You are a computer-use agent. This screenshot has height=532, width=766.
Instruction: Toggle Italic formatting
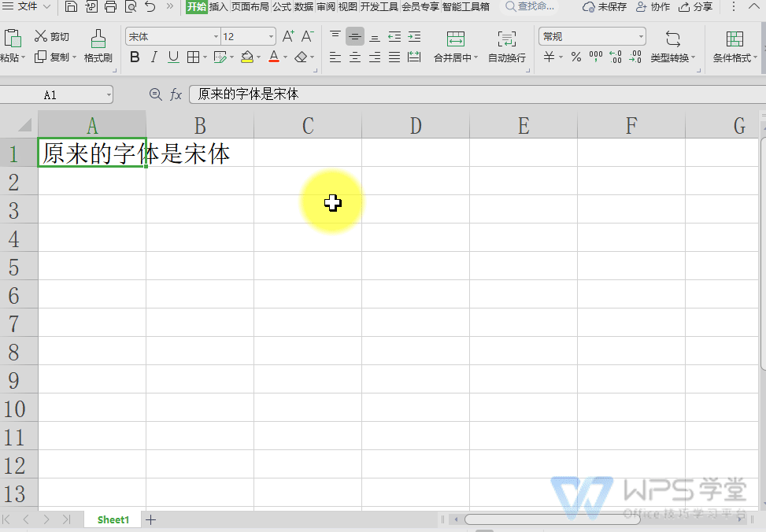(x=154, y=57)
